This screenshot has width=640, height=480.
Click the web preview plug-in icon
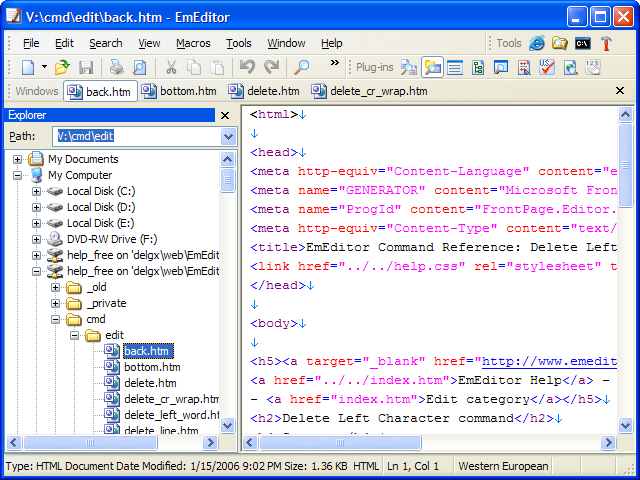(570, 67)
